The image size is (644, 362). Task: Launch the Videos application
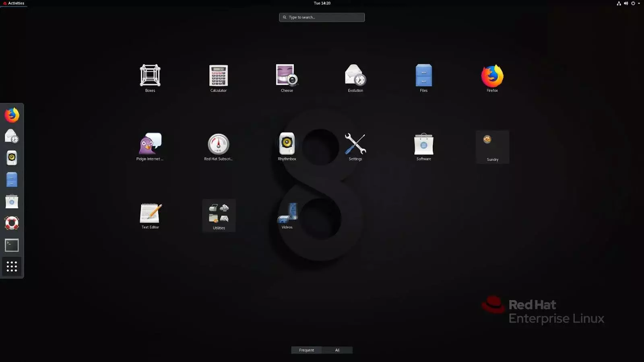(x=287, y=215)
